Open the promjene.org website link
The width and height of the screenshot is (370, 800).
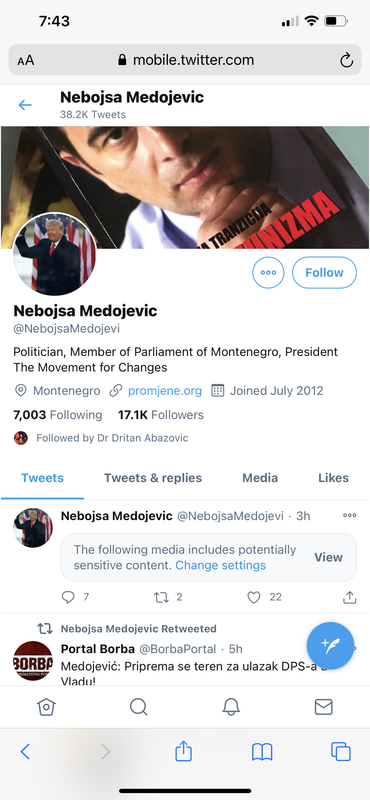(165, 391)
